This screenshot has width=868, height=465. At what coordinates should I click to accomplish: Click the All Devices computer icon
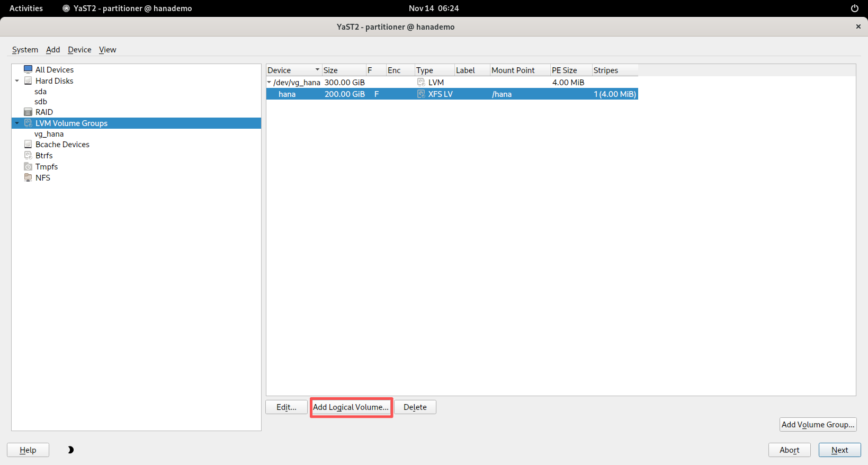[x=28, y=69]
